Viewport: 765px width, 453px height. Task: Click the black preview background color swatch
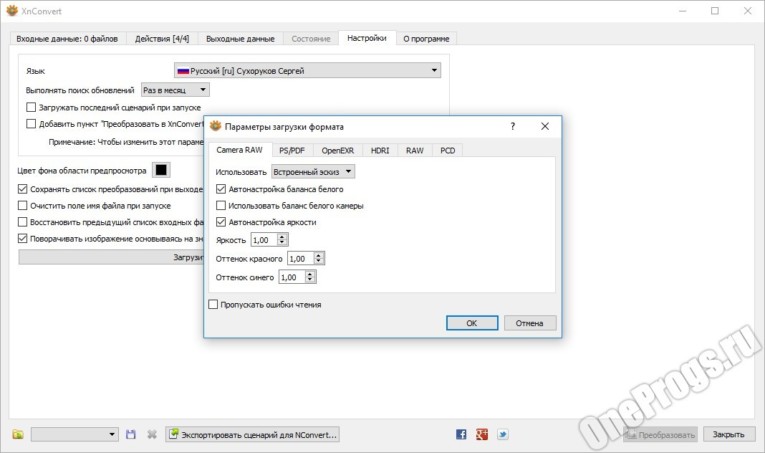(x=161, y=170)
